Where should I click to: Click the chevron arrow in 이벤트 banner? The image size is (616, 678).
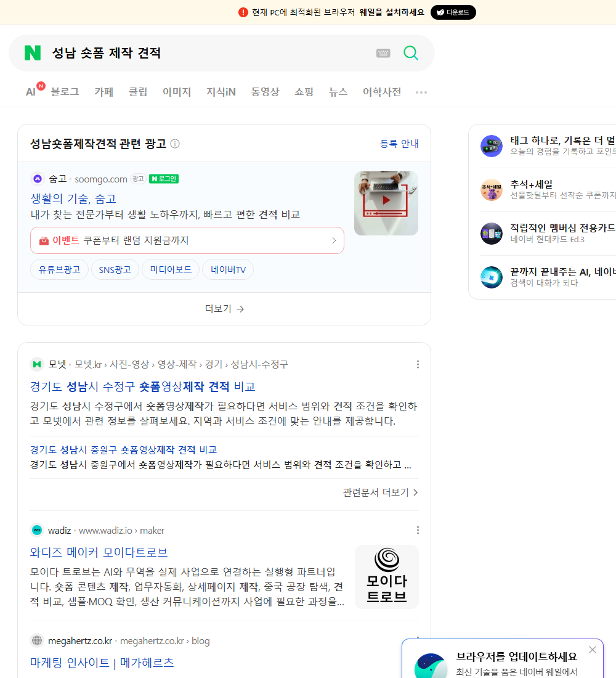(x=334, y=240)
